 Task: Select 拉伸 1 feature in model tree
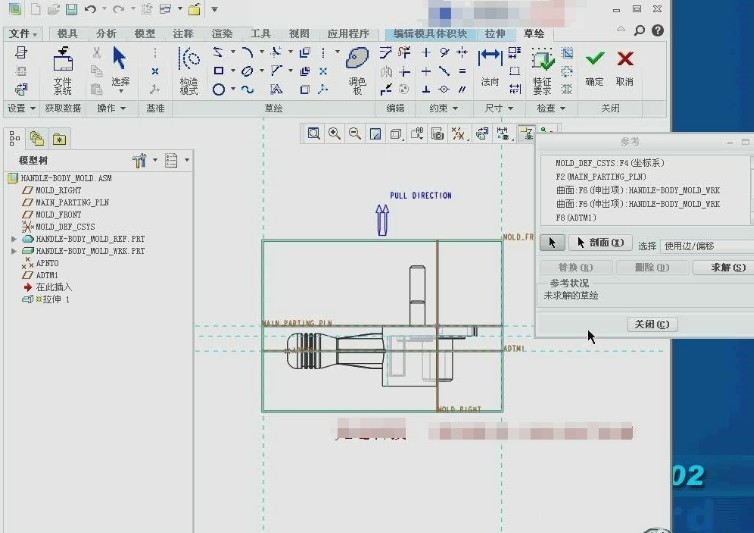click(46, 299)
